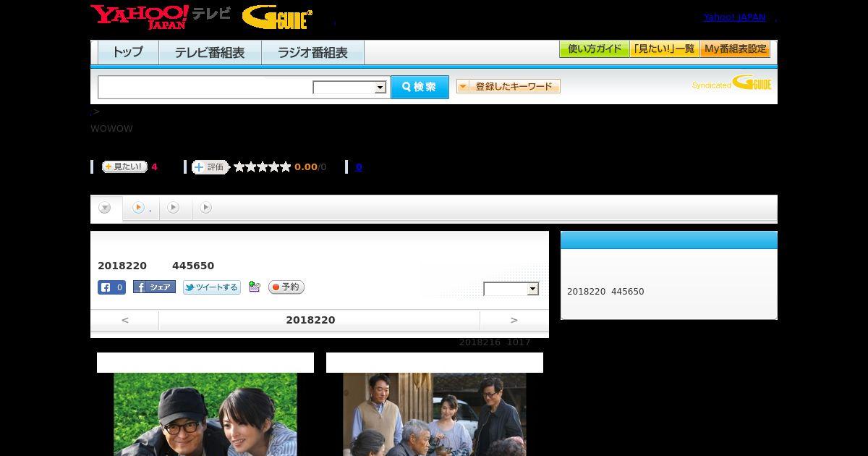Image resolution: width=868 pixels, height=456 pixels.
Task: Click the 予約 record button
Action: pyautogui.click(x=286, y=287)
